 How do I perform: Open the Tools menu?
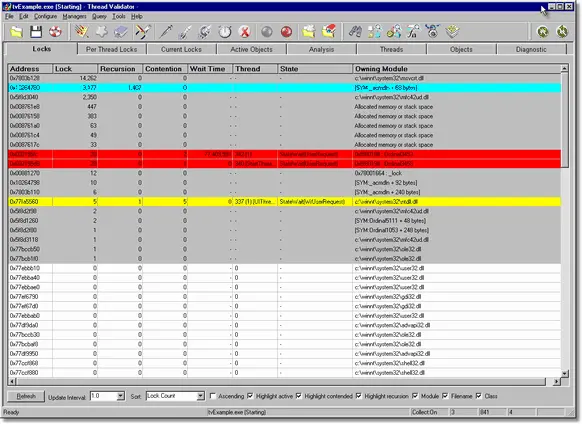point(119,16)
